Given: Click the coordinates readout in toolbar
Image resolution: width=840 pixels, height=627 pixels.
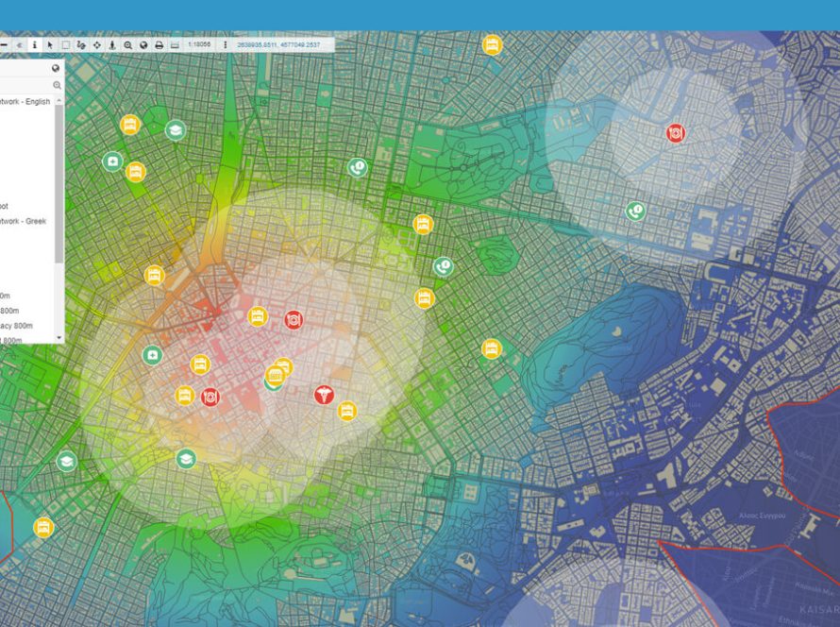Looking at the screenshot, I should pyautogui.click(x=278, y=45).
